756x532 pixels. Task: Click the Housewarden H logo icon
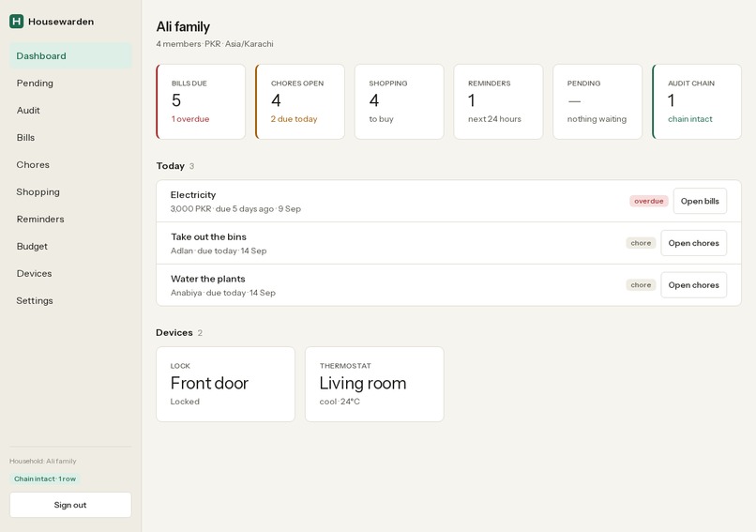(16, 22)
